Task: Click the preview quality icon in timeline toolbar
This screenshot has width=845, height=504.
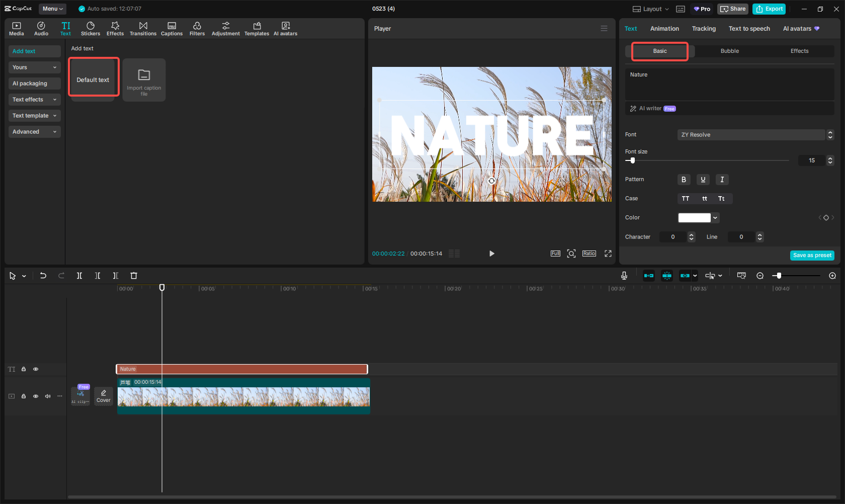Action: pyautogui.click(x=741, y=275)
